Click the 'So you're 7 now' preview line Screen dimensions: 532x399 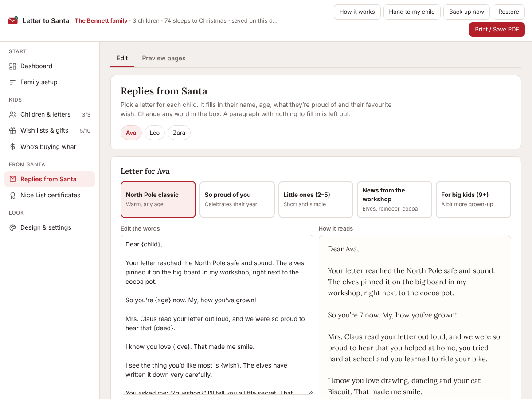tap(392, 315)
